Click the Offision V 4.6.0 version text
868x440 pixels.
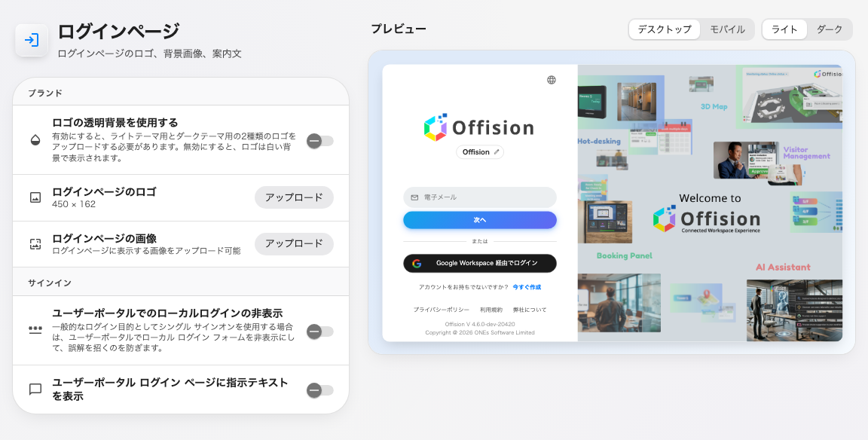(x=480, y=324)
